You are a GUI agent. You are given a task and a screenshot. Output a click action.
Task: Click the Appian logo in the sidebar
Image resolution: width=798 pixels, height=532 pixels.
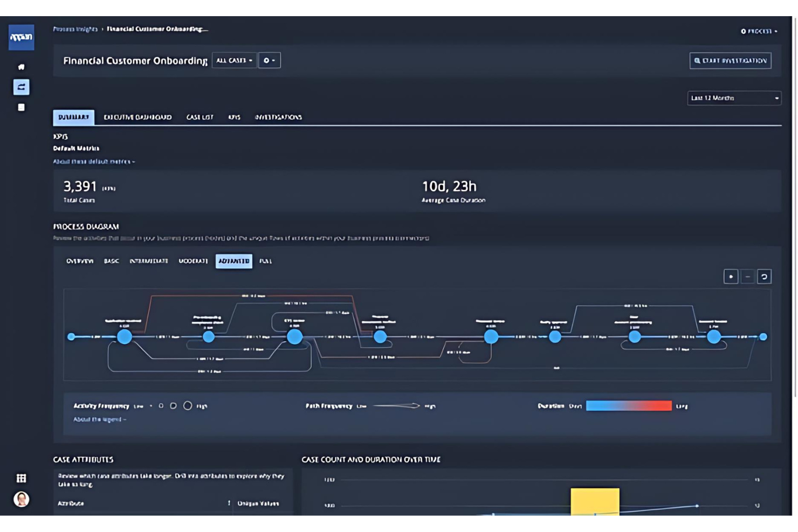(x=21, y=38)
